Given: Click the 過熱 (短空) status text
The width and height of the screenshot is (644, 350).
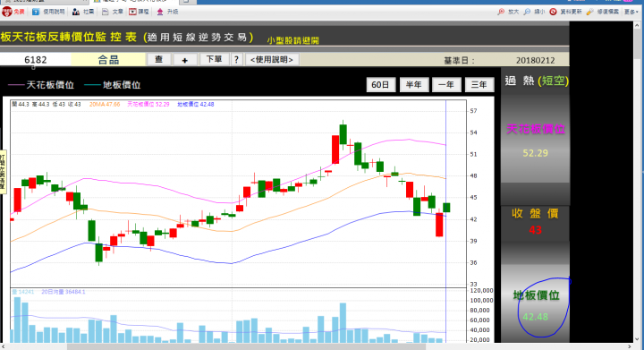Looking at the screenshot, I should pos(537,81).
